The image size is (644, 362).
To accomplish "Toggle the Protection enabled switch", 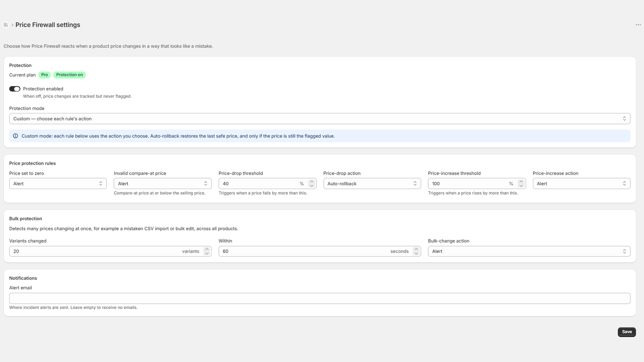I will [15, 89].
